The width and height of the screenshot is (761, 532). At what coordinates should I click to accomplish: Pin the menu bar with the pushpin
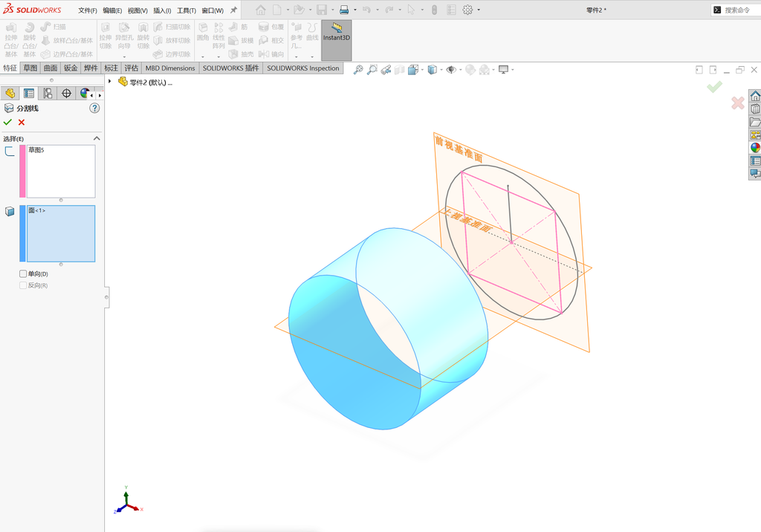(x=233, y=10)
